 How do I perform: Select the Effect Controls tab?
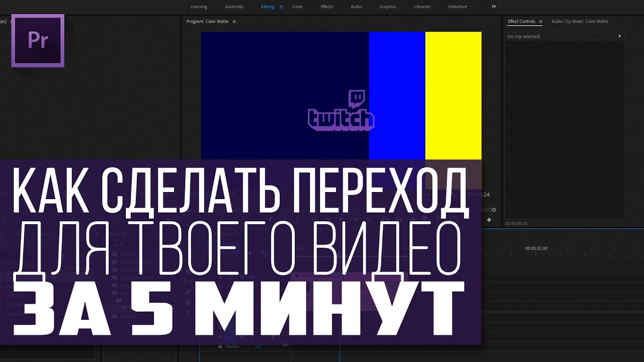point(521,22)
